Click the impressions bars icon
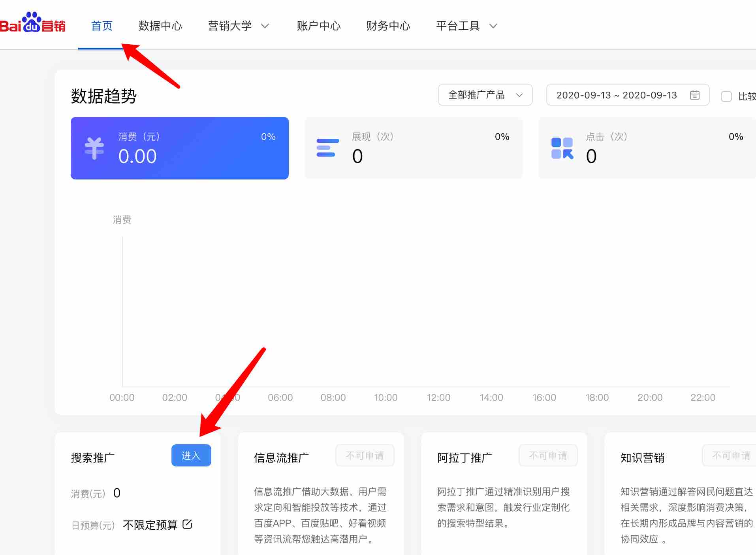This screenshot has width=756, height=555. tap(327, 148)
